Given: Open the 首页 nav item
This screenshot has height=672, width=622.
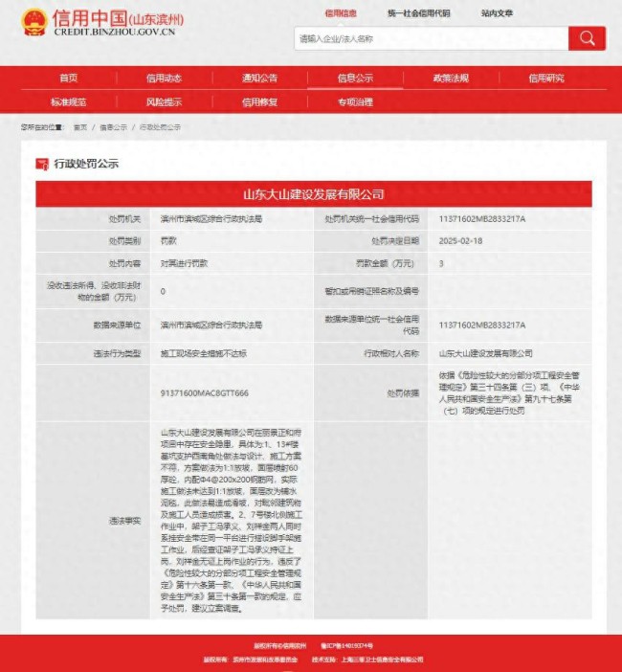Looking at the screenshot, I should coord(69,78).
